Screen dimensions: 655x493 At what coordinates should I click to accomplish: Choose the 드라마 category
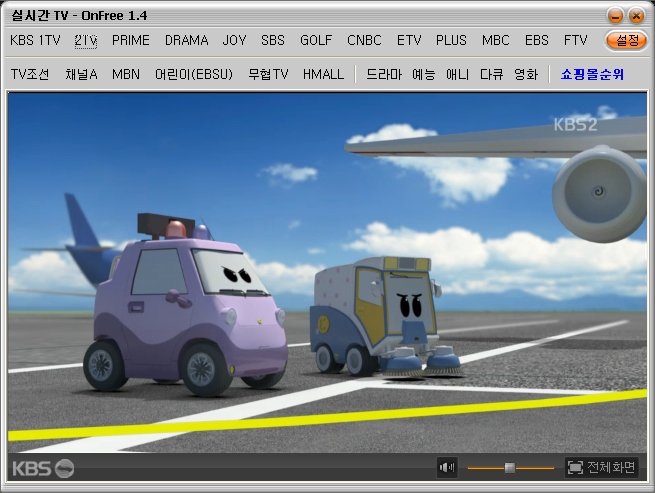(x=384, y=74)
